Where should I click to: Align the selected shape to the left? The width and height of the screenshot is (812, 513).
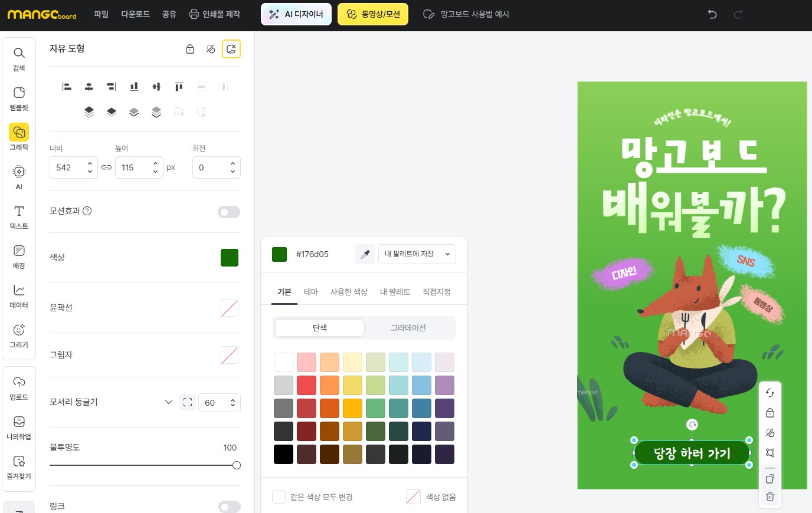pos(67,87)
